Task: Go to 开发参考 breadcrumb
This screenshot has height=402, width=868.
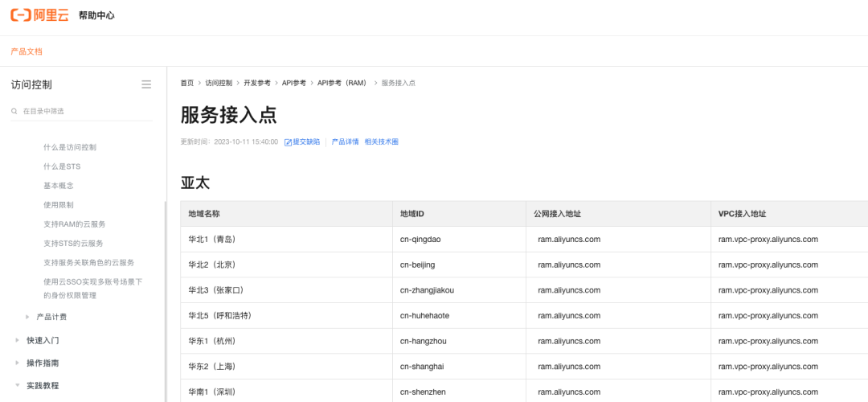Action: point(257,83)
